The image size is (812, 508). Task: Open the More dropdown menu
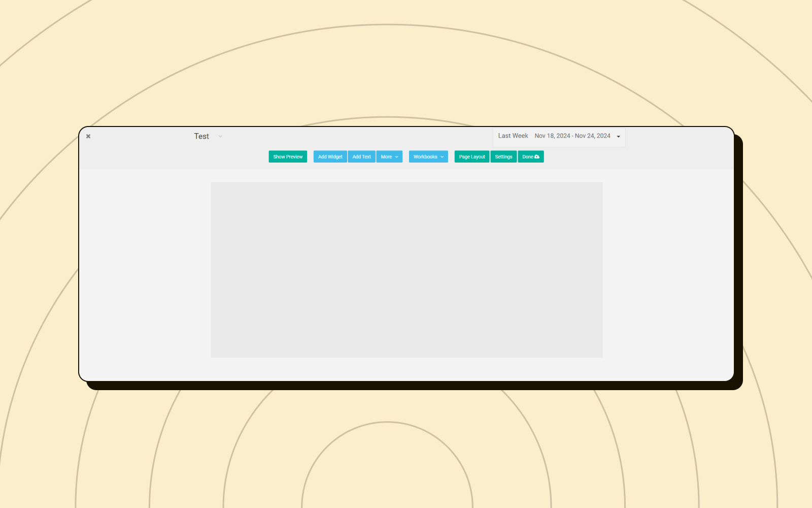(389, 156)
